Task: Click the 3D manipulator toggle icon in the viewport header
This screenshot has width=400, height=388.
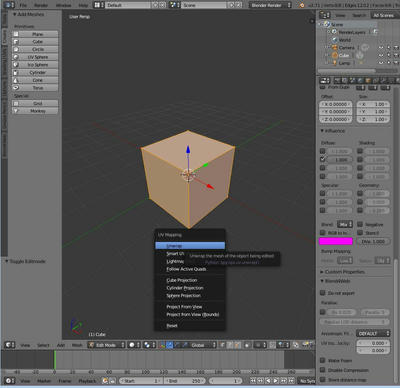Action: pyautogui.click(x=162, y=345)
